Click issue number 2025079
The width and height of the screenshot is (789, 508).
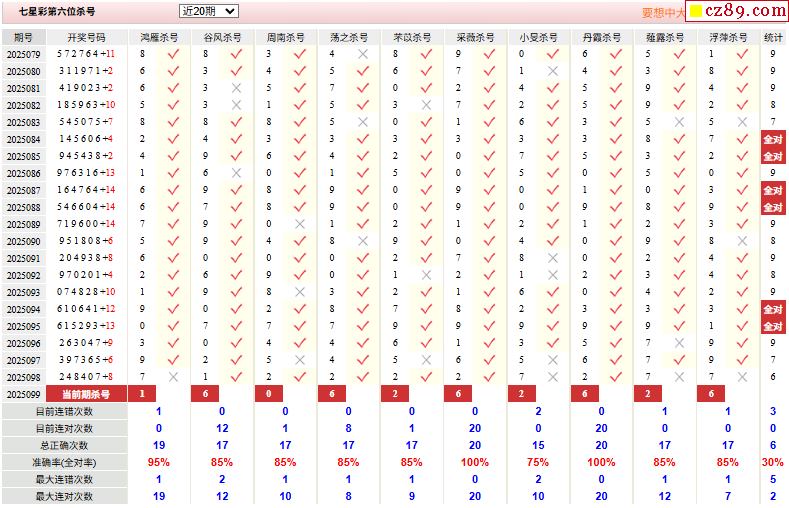point(23,54)
